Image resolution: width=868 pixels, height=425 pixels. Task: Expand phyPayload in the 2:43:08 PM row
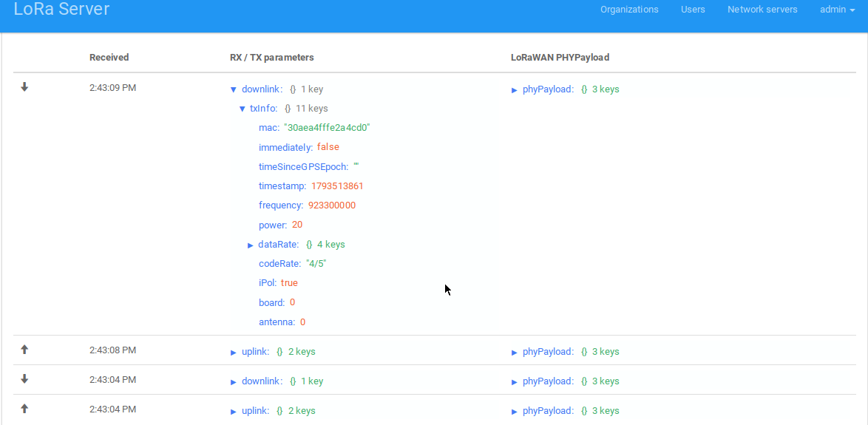click(x=515, y=352)
